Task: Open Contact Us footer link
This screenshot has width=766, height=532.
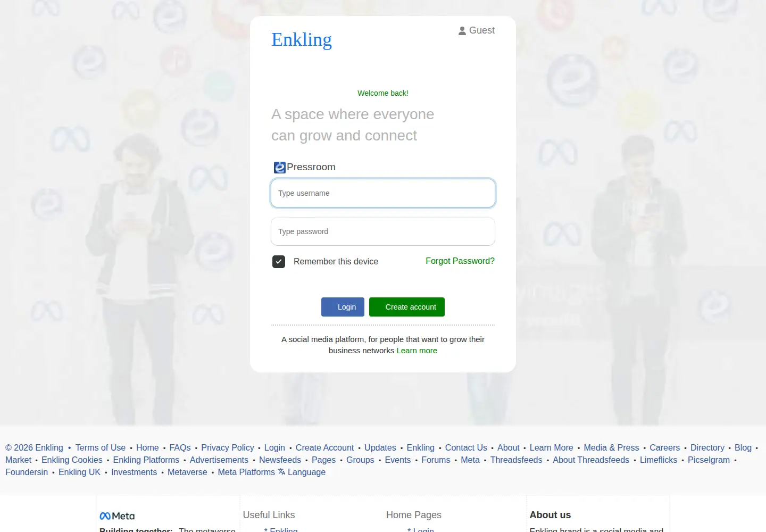Action: coord(466,447)
